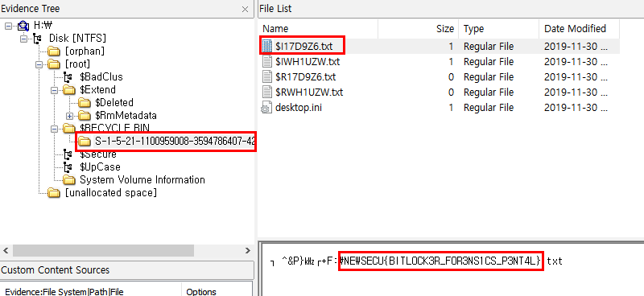Viewport: 644px width, 296px height.
Task: Click left arrow of Evidence Tree scrollbar
Action: [6, 250]
